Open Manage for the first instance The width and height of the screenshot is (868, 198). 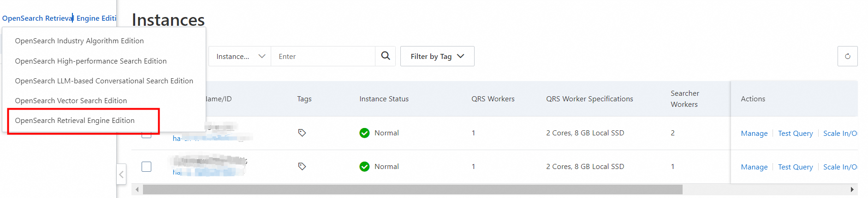(754, 134)
